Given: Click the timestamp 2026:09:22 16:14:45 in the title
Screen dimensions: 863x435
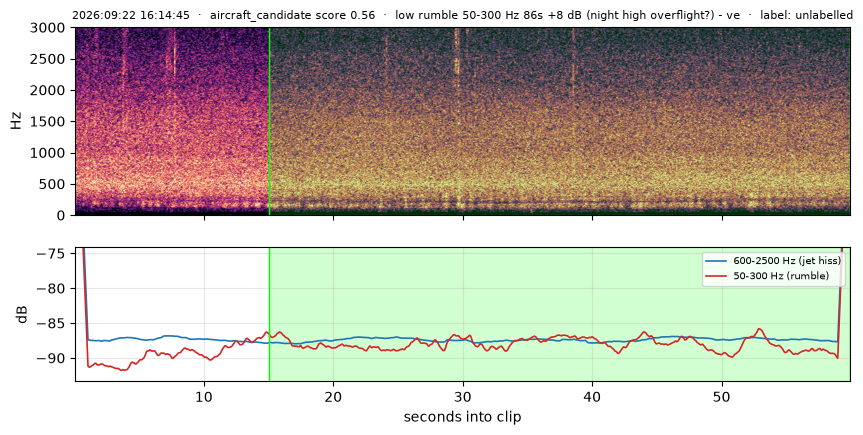Looking at the screenshot, I should pyautogui.click(x=131, y=15).
